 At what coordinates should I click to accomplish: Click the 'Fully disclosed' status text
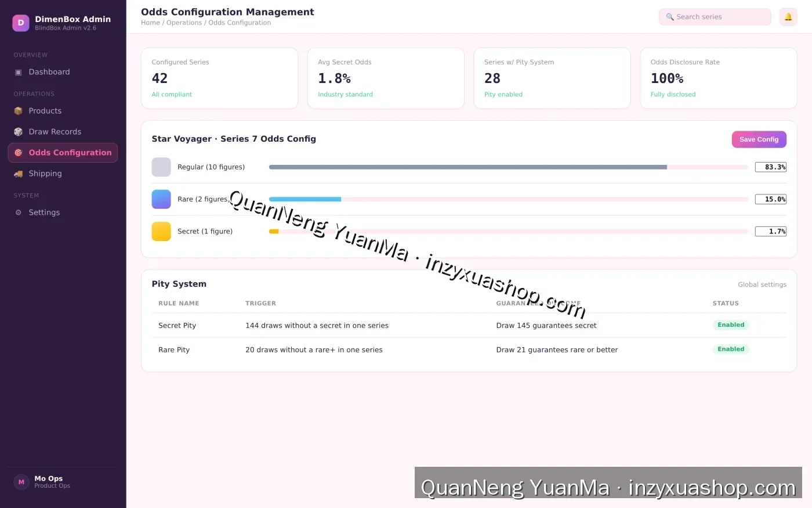673,95
